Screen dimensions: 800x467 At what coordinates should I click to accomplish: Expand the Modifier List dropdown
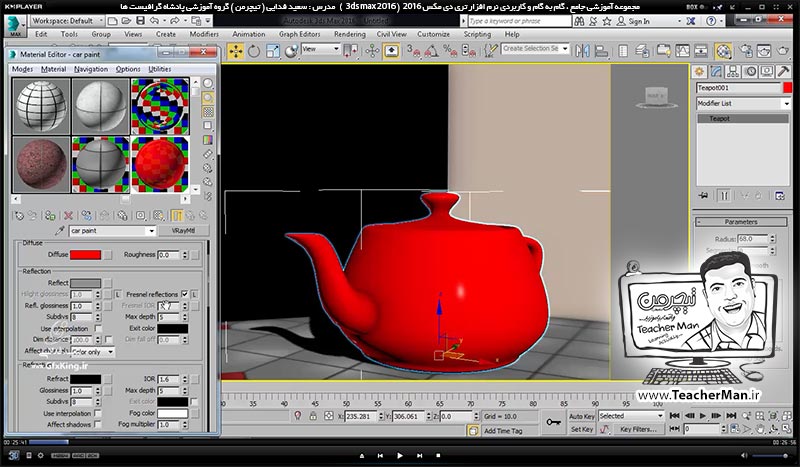coord(744,103)
